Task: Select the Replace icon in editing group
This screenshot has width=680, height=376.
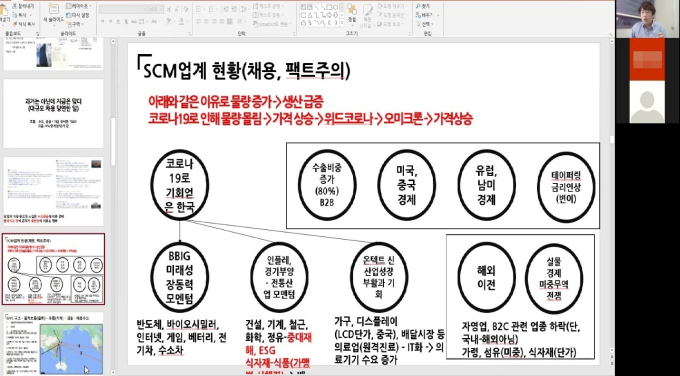Action: (x=418, y=15)
